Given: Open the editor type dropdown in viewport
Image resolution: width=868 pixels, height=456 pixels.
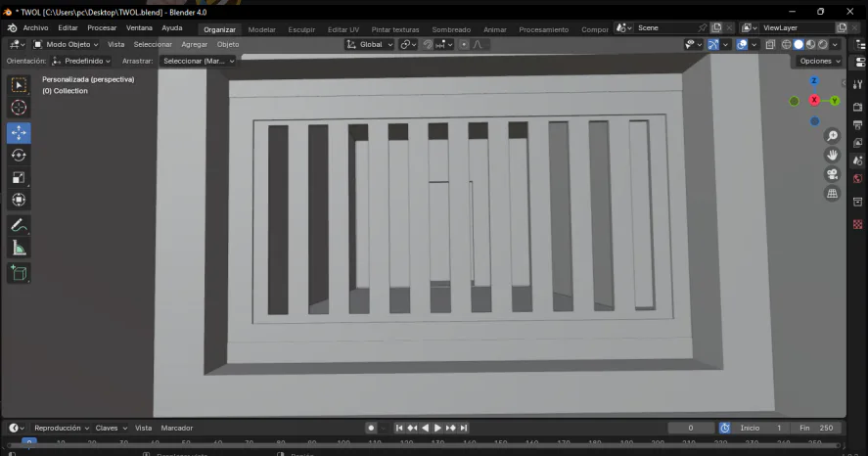Looking at the screenshot, I should point(18,44).
